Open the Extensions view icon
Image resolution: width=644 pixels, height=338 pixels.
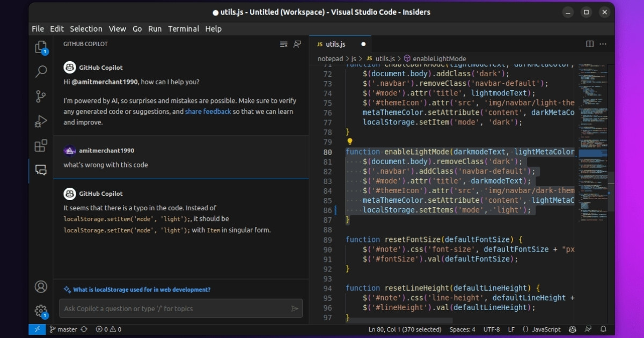pyautogui.click(x=41, y=145)
